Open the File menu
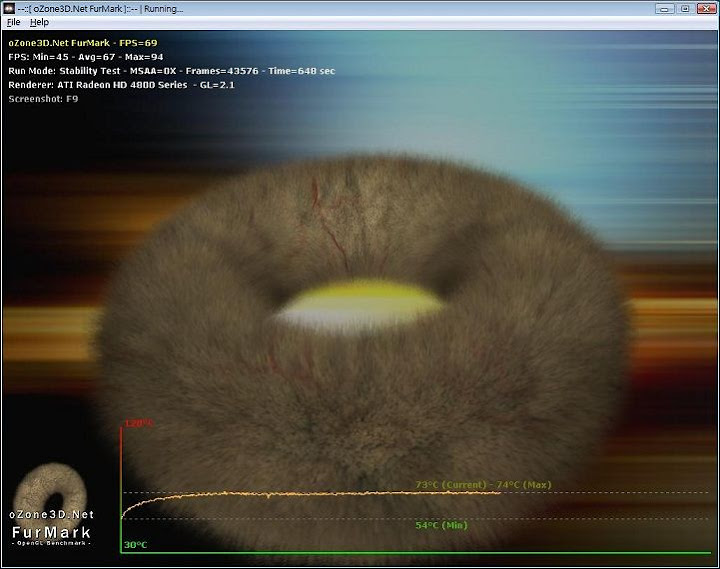This screenshot has width=720, height=569. pos(14,22)
